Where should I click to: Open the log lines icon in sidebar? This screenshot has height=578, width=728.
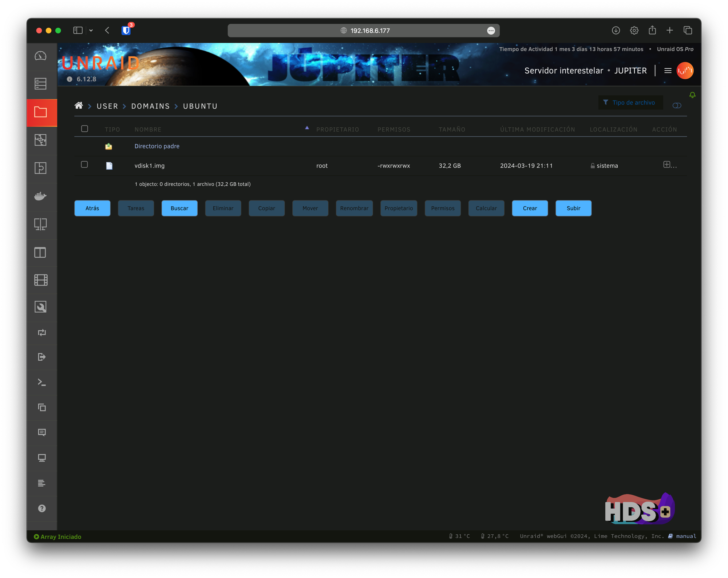point(42,483)
